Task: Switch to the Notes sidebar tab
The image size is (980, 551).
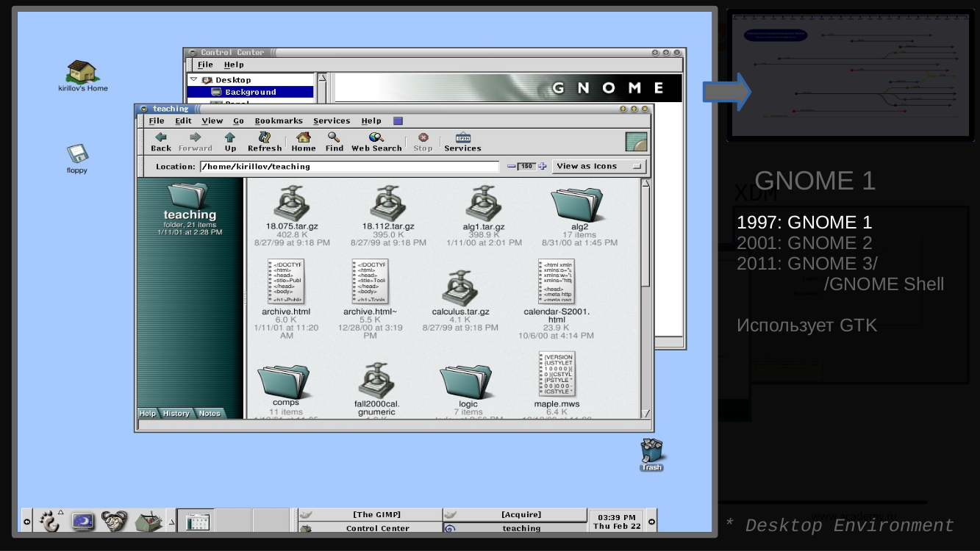Action: [x=210, y=413]
